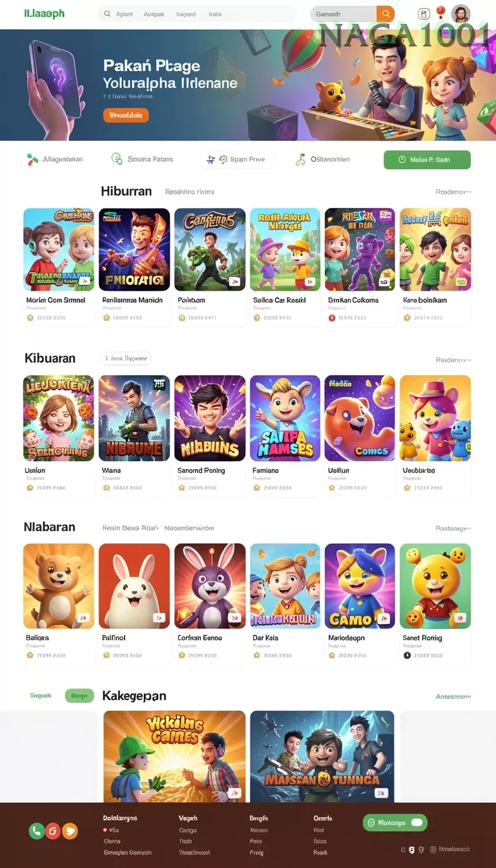Image resolution: width=496 pixels, height=868 pixels.
Task: Click the green phone icon in footer
Action: click(x=37, y=831)
